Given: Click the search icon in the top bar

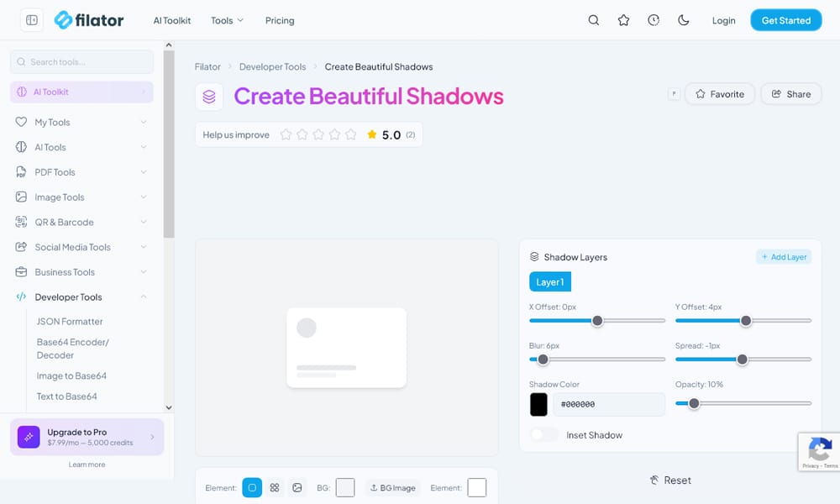Looking at the screenshot, I should [x=594, y=20].
